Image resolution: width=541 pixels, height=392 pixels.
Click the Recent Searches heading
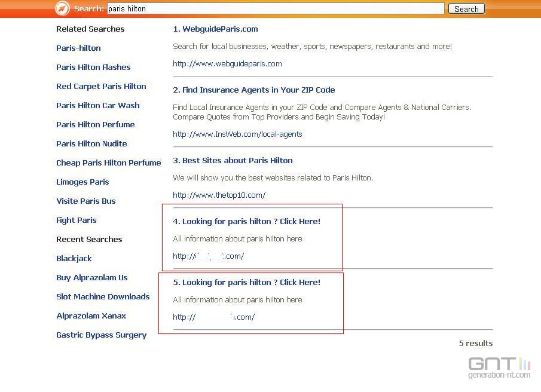pyautogui.click(x=89, y=239)
